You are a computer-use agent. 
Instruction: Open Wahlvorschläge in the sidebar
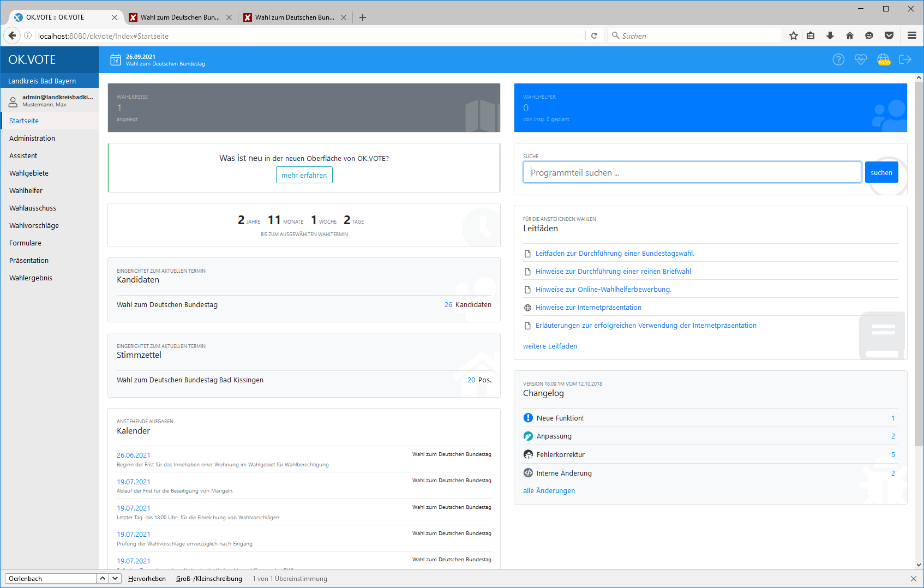pos(34,226)
